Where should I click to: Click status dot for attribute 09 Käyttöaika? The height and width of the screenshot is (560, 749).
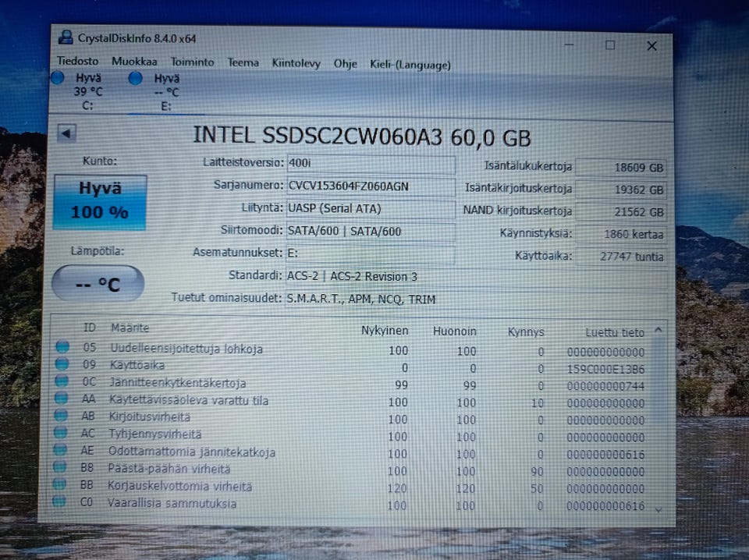[x=62, y=363]
